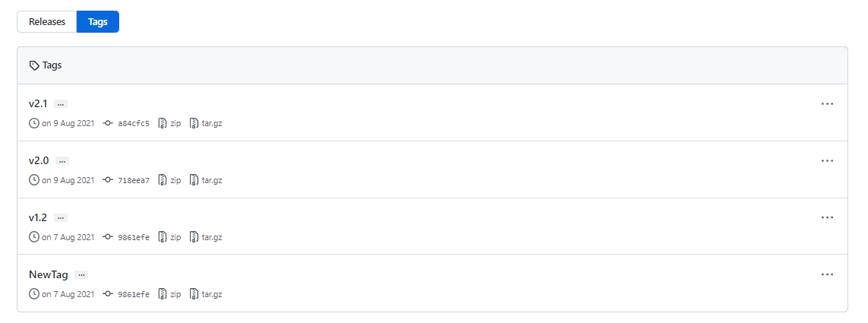Open commit 9861efe for v1.2
Viewport: 868px width, 323px height.
pos(134,237)
